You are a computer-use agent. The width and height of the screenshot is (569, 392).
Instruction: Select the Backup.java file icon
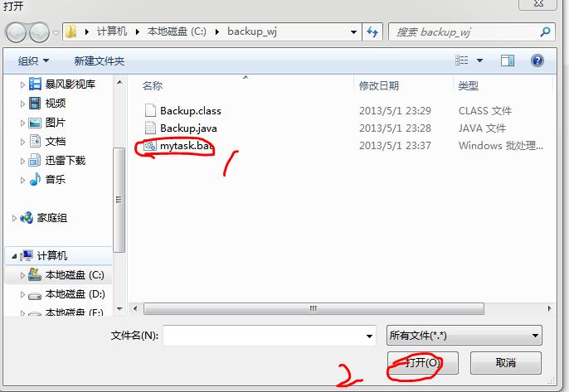coord(150,128)
